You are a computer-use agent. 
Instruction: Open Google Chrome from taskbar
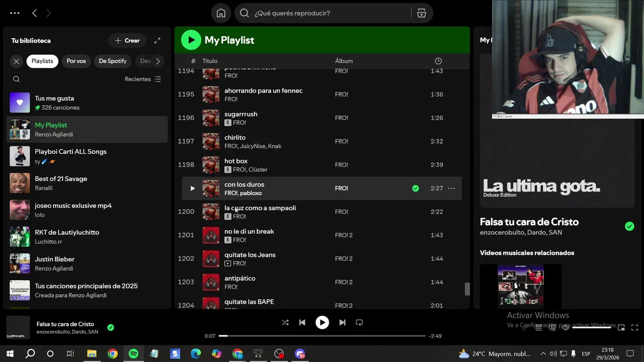click(113, 353)
